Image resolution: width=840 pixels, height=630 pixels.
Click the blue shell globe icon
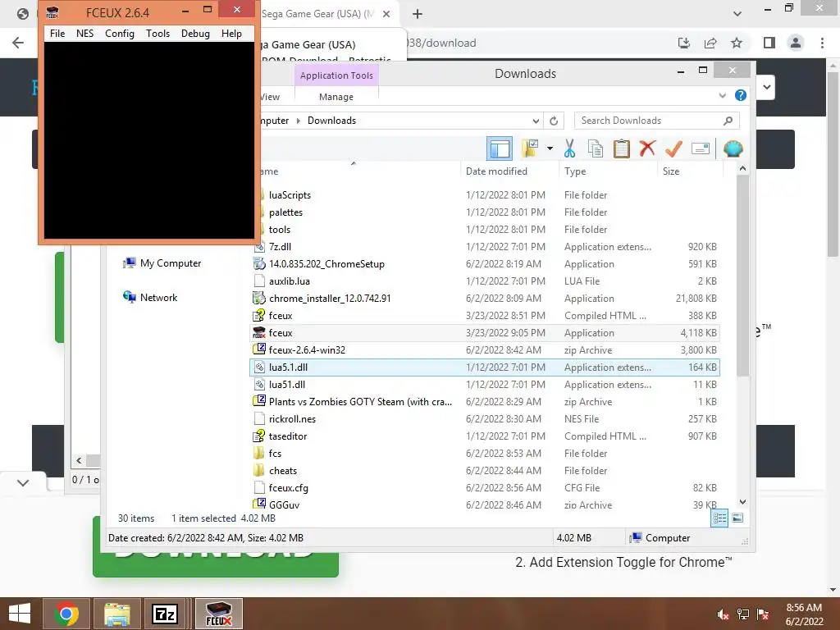[x=733, y=148]
